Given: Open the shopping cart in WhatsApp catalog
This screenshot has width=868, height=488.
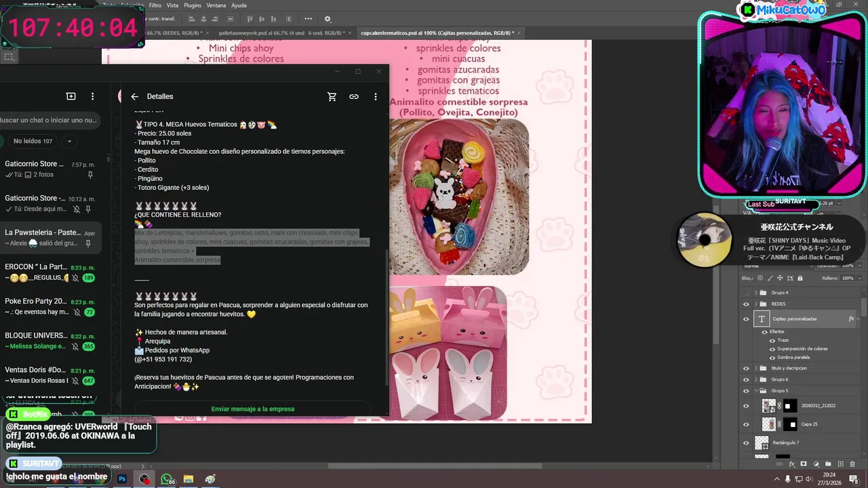Looking at the screenshot, I should (x=332, y=97).
